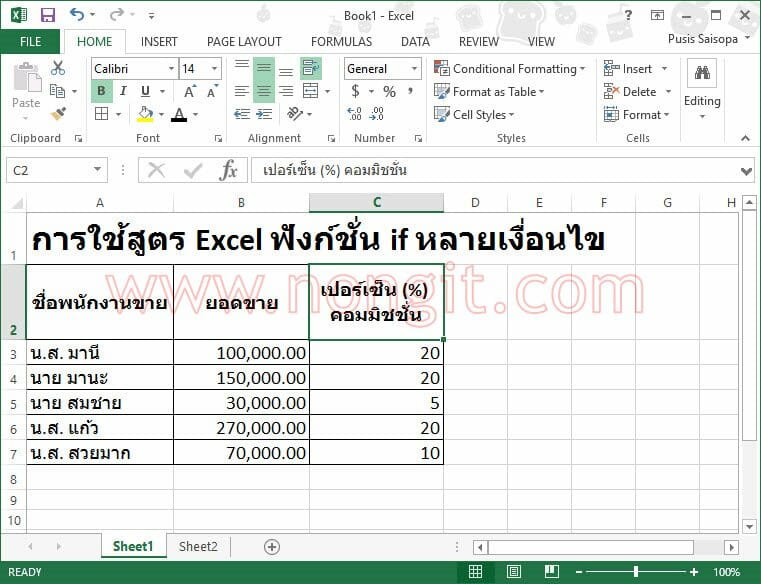Cut selection with the scissors icon
Screen dimensions: 761x584
coord(58,68)
